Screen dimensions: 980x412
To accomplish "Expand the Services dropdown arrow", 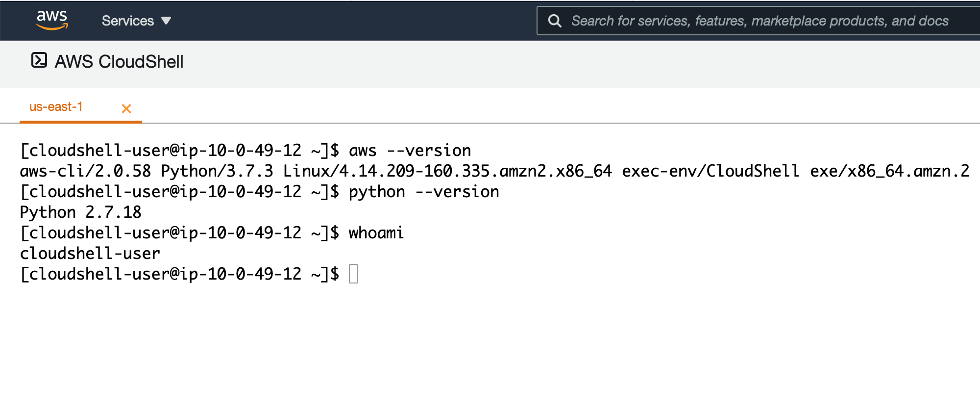I will pyautogui.click(x=166, y=21).
